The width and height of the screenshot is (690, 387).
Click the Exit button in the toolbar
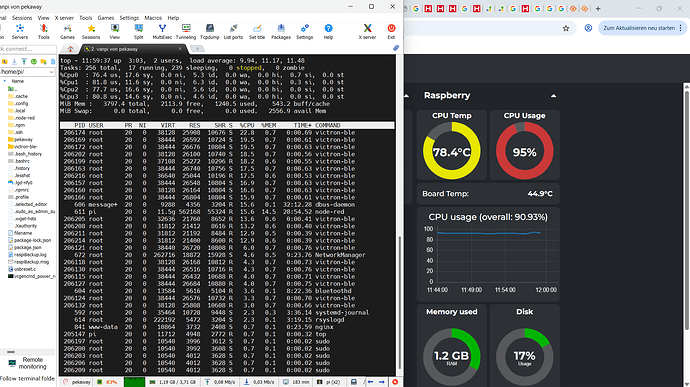pos(391,32)
